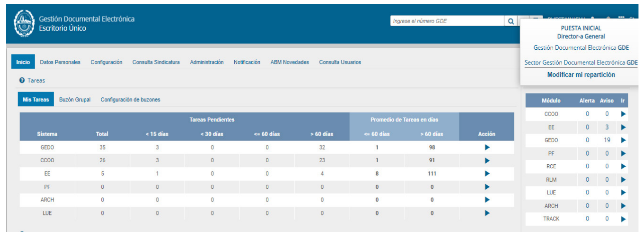The height and width of the screenshot is (234, 644).
Task: Open the Datos Personales tab
Action: click(60, 62)
